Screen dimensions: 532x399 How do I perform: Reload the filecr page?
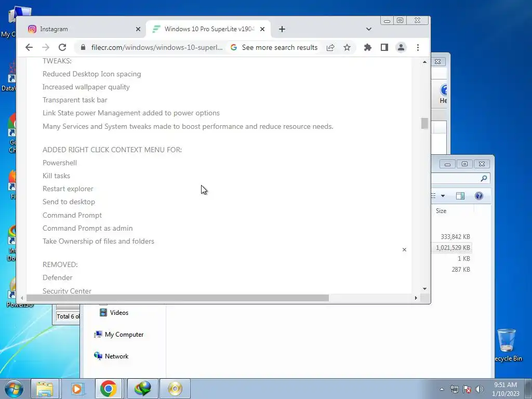coord(62,47)
